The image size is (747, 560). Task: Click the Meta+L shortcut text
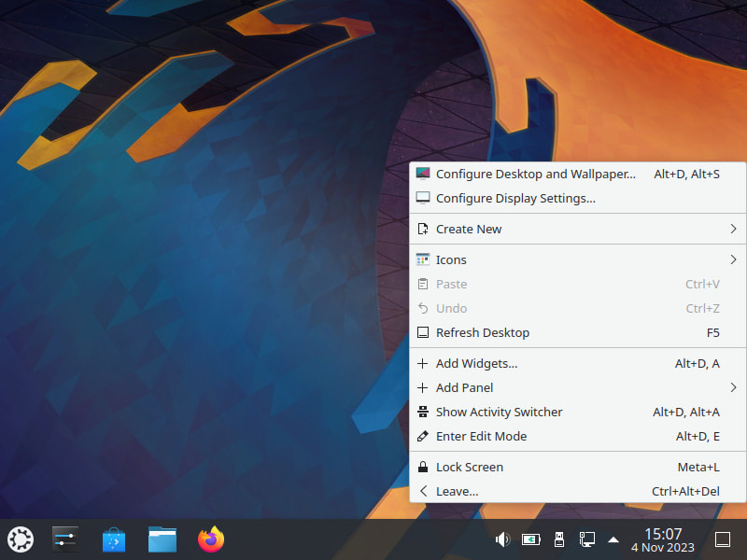pos(698,468)
